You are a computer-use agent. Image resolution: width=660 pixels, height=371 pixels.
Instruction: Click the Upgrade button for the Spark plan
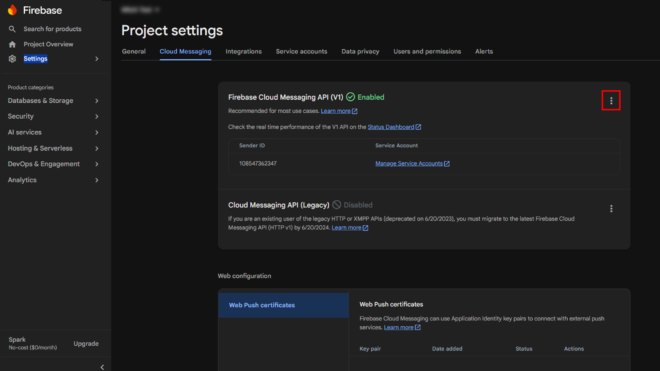pyautogui.click(x=86, y=344)
